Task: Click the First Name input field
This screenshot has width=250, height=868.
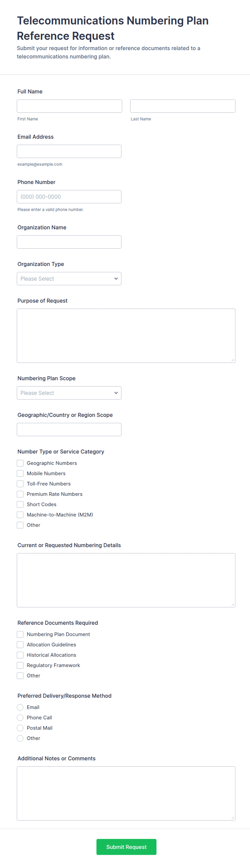Action: (x=69, y=106)
